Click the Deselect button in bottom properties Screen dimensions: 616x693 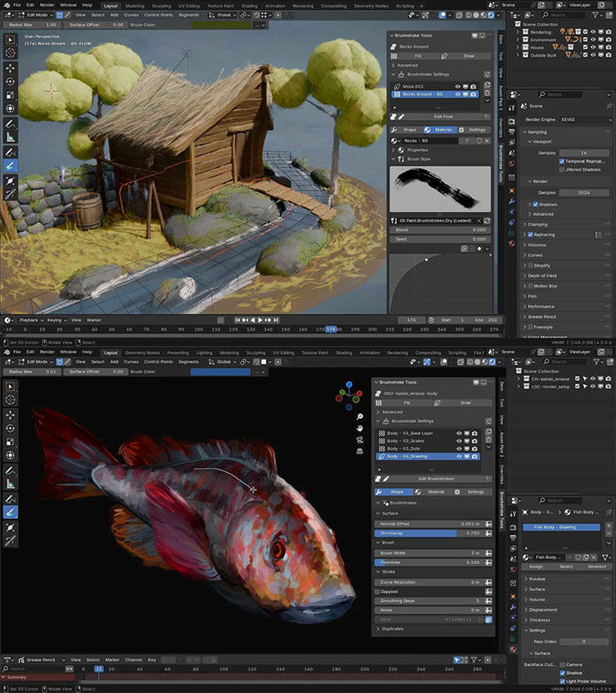click(597, 567)
